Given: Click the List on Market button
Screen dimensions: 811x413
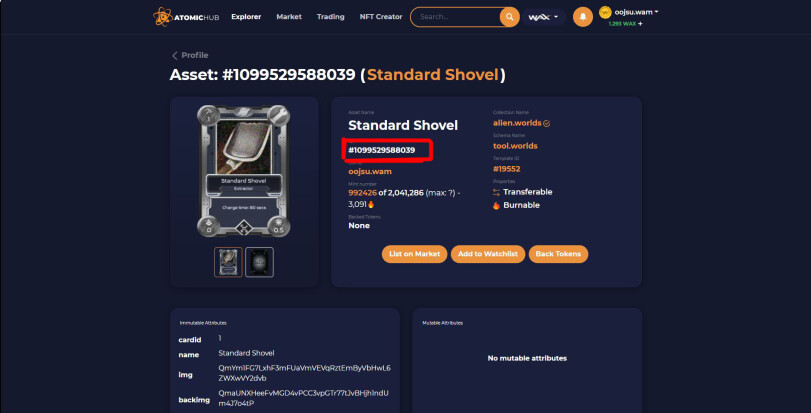Looking at the screenshot, I should coord(414,254).
